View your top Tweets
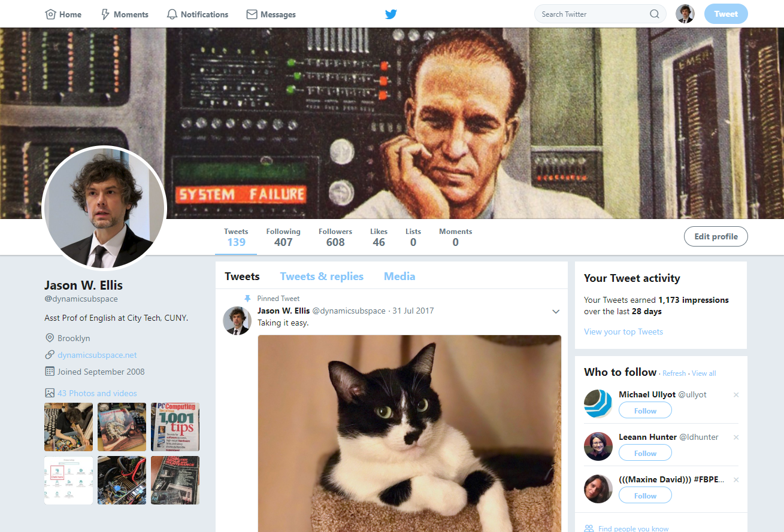784x532 pixels. (x=623, y=332)
